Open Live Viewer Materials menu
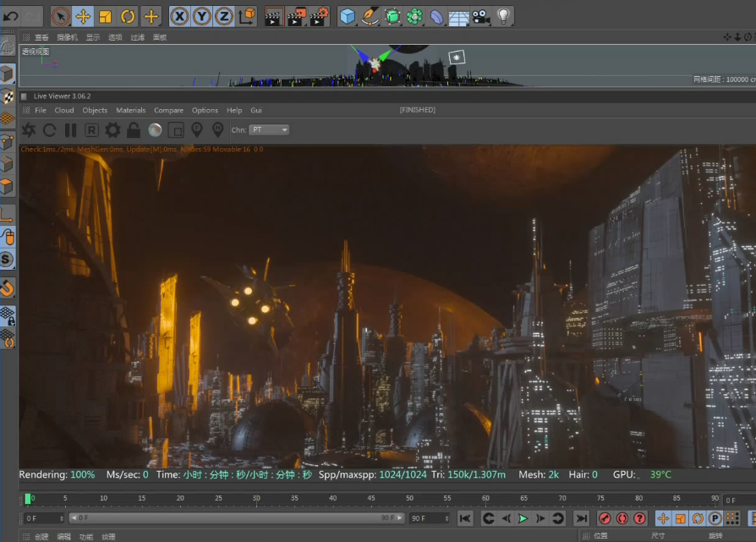 coord(131,111)
